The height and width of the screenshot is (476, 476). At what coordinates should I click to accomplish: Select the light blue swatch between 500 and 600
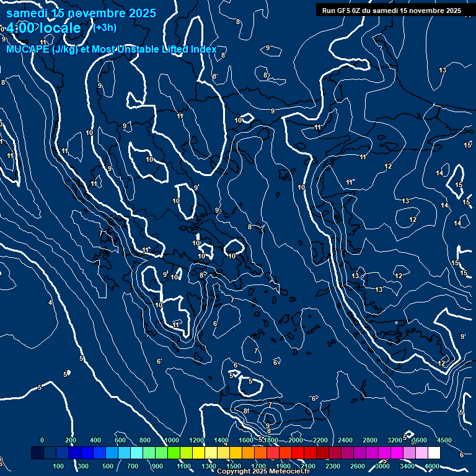[112, 452]
